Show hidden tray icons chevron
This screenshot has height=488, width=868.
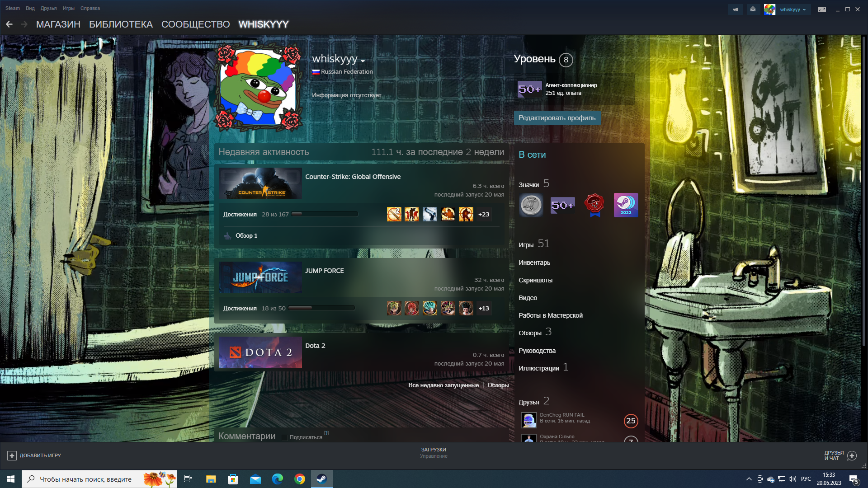[749, 479]
